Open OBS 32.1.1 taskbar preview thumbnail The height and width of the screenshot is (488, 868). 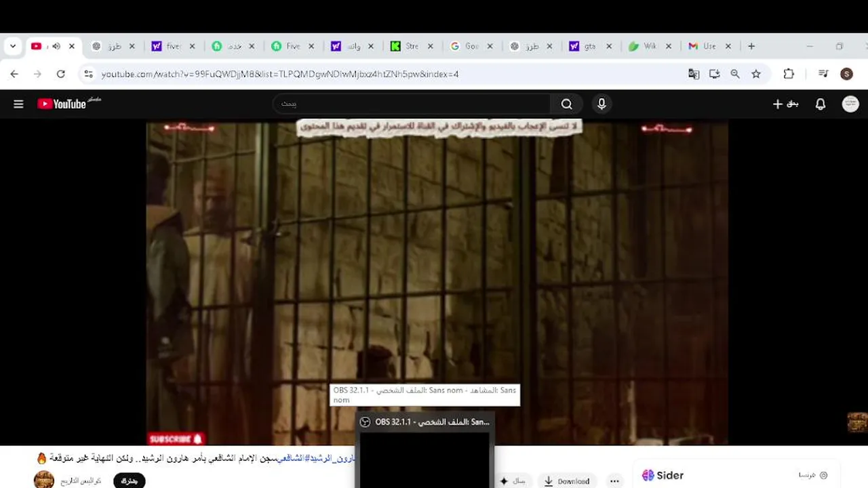(x=425, y=451)
